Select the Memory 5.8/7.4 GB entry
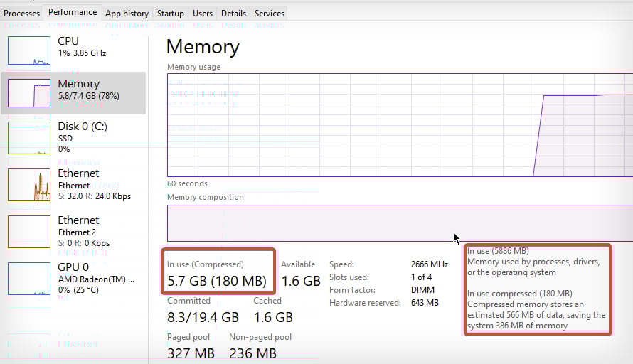 tap(73, 93)
